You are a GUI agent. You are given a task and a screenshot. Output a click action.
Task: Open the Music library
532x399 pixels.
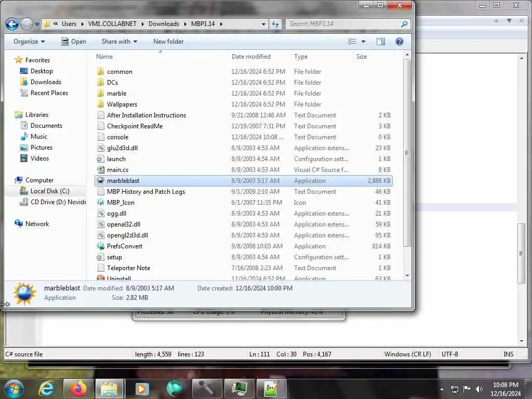click(x=38, y=137)
